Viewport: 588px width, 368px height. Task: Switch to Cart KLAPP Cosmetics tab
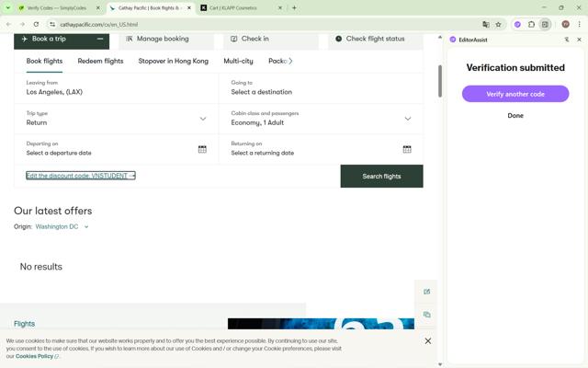(233, 8)
